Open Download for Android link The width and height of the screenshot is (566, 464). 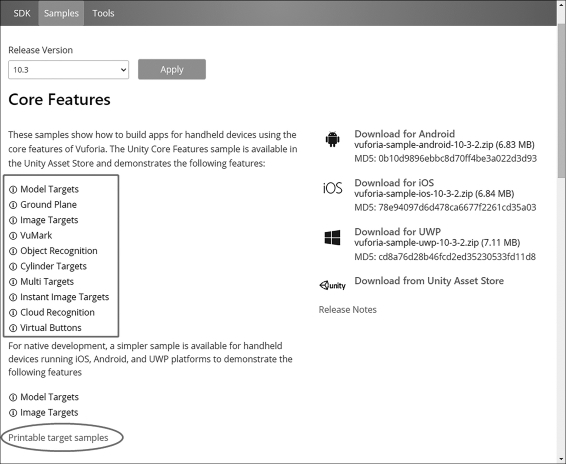pos(404,134)
